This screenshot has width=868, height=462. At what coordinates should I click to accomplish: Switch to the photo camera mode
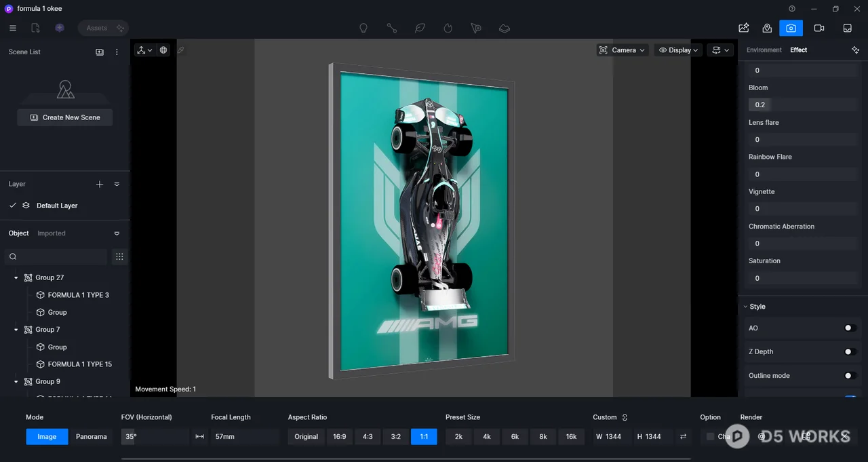tap(791, 28)
